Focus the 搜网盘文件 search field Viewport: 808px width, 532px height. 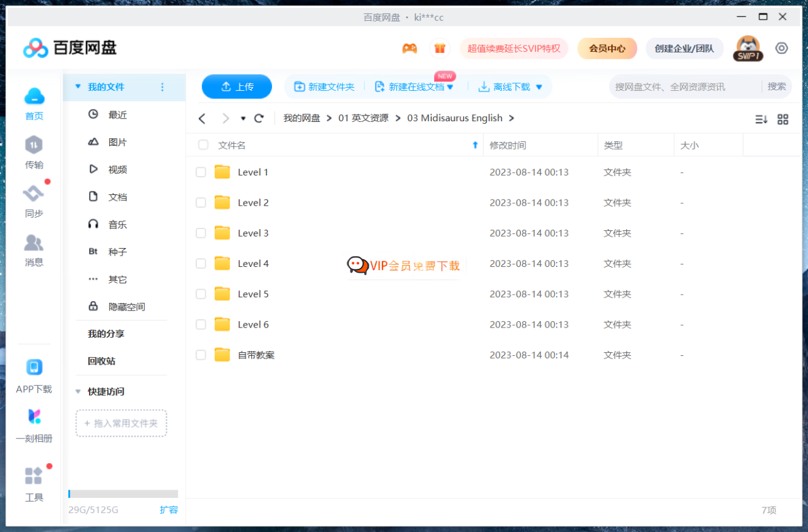coord(685,86)
